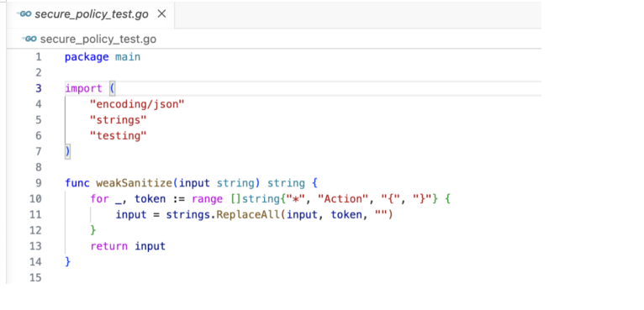Click line number 3 in the gutter
This screenshot has width=644, height=310.
(x=38, y=89)
